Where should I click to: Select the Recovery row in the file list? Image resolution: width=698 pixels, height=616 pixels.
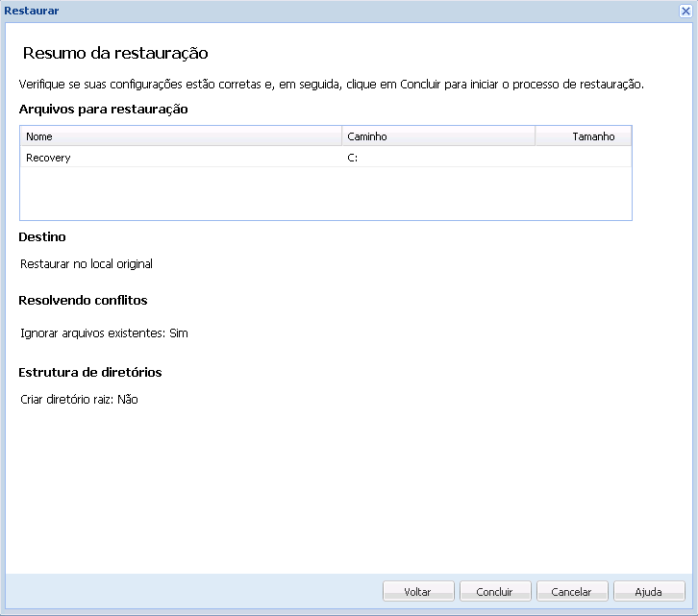coord(326,158)
